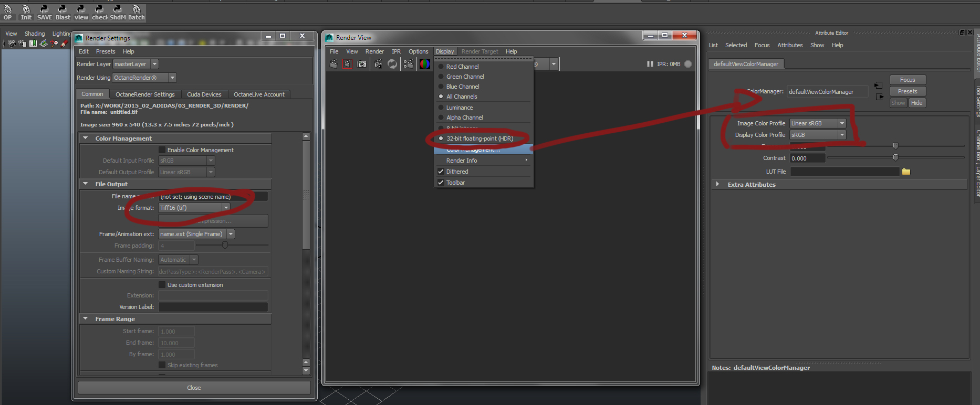Toggle the 2D pan/zoom viewport icon

point(54,44)
